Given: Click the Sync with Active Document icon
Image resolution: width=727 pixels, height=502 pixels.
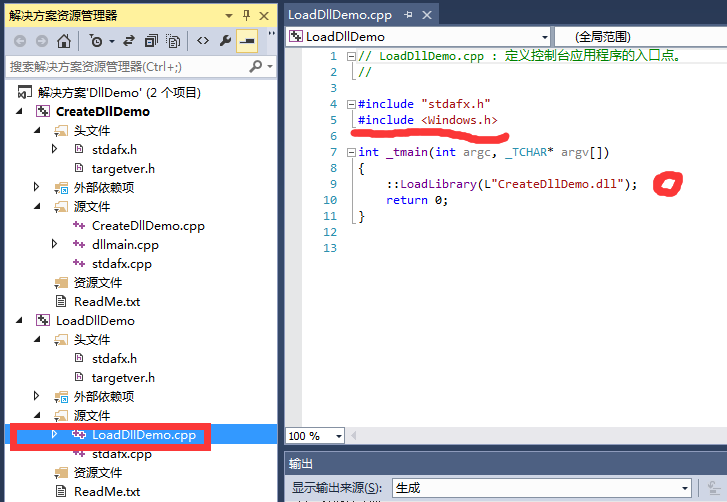Looking at the screenshot, I should point(129,41).
